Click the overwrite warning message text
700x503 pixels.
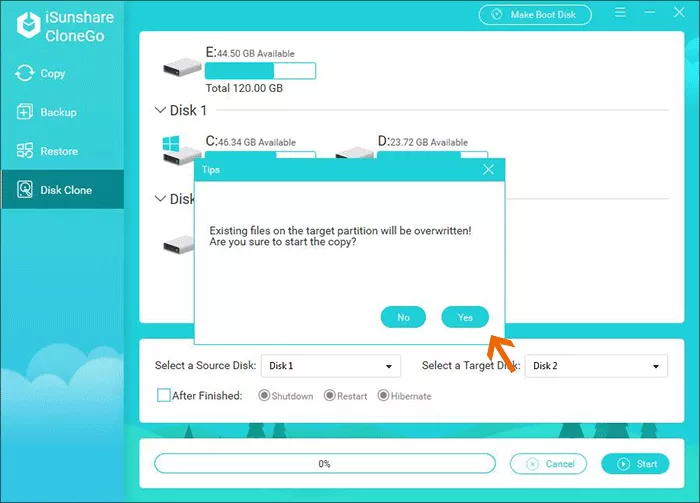coord(340,237)
